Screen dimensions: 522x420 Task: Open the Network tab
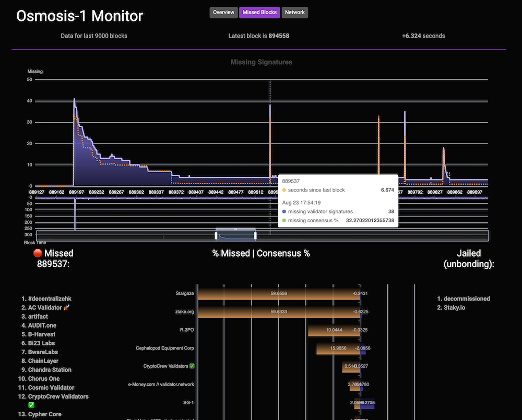(294, 13)
